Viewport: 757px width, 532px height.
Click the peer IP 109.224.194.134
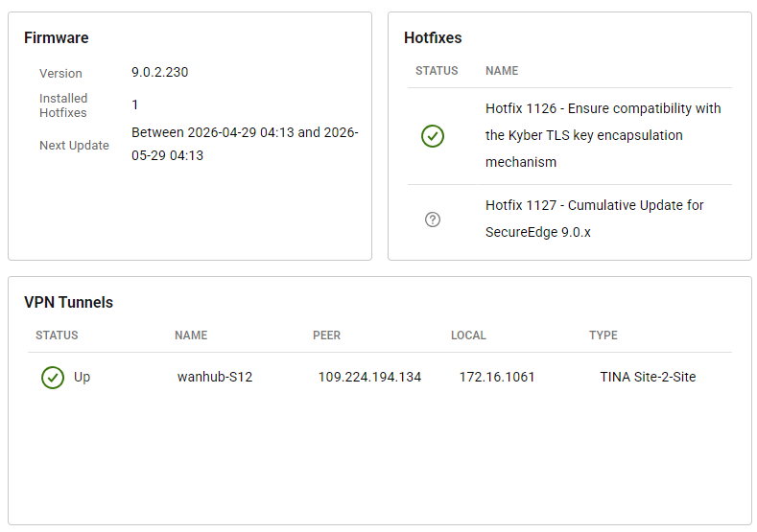pos(369,377)
